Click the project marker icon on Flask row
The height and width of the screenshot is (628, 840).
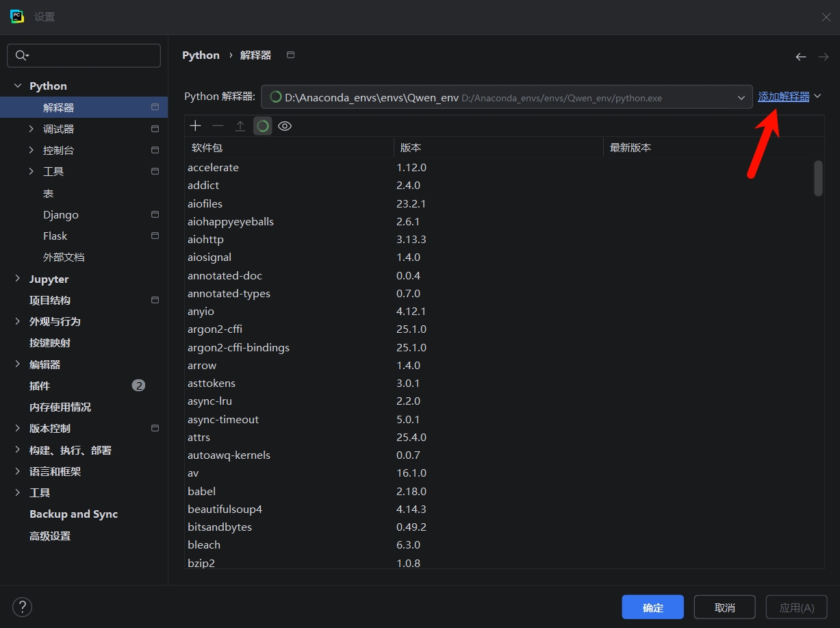[x=155, y=236]
